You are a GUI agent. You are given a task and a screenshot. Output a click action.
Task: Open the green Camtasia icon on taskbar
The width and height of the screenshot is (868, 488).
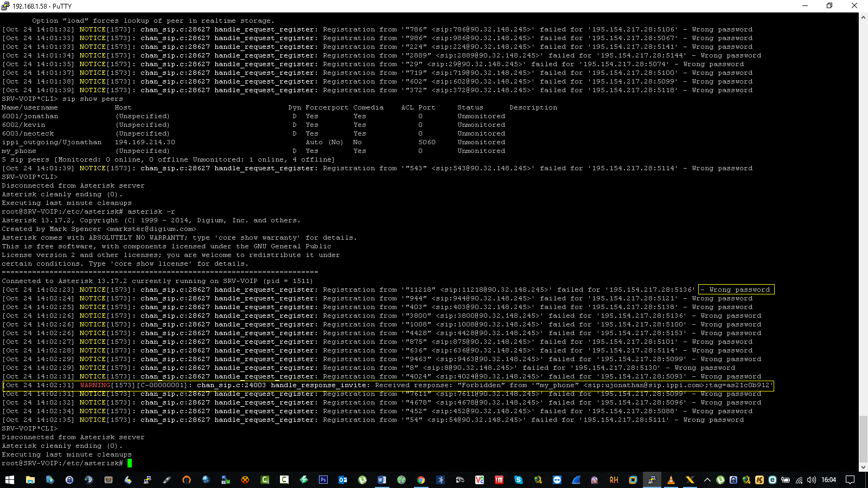(x=265, y=480)
